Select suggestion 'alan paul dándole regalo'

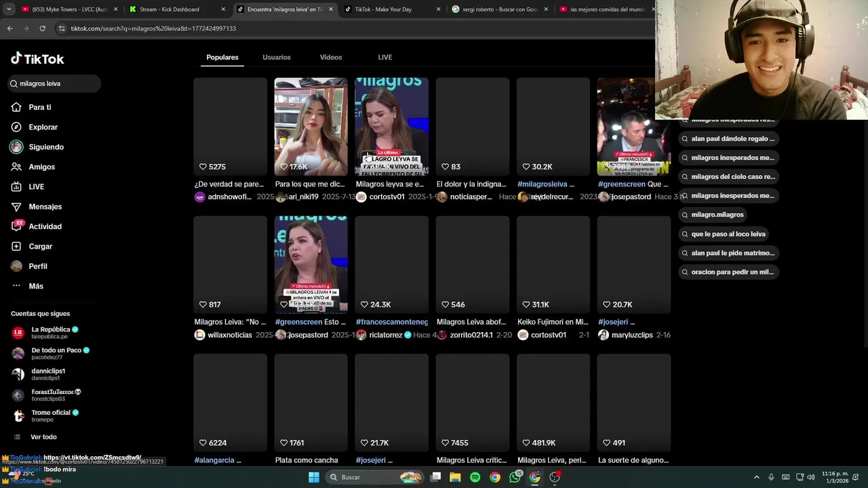(x=727, y=139)
